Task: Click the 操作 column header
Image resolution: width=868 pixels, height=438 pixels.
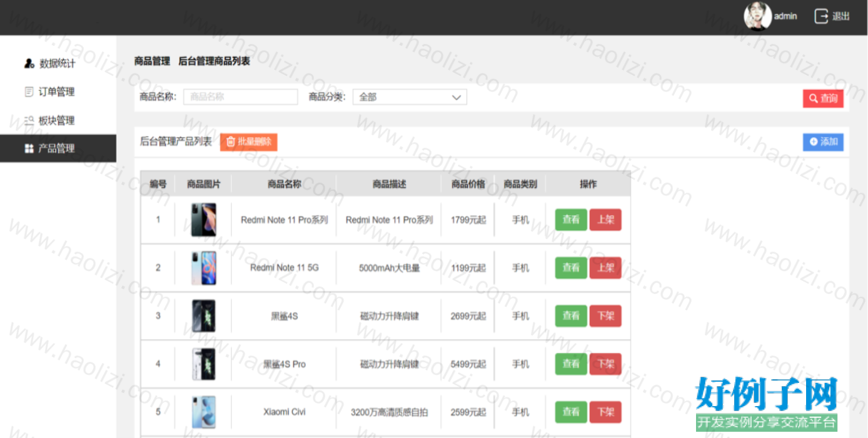Action: (x=588, y=184)
